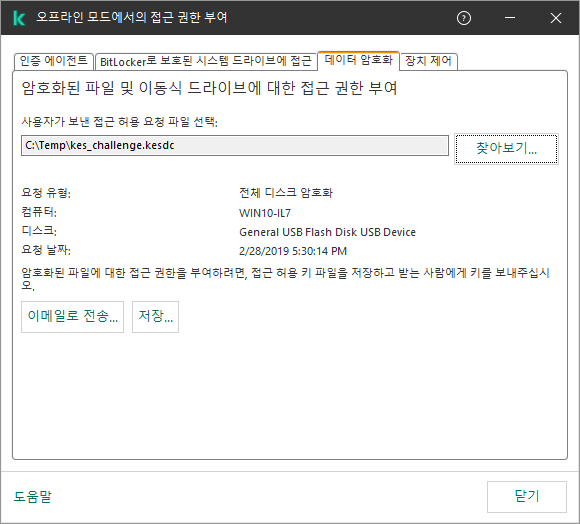
Task: Switch to the 인증 에이전트 tab
Action: pyautogui.click(x=54, y=61)
